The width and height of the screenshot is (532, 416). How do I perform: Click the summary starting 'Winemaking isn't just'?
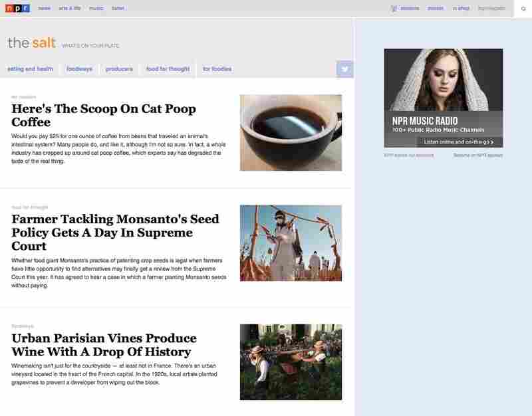tap(114, 374)
